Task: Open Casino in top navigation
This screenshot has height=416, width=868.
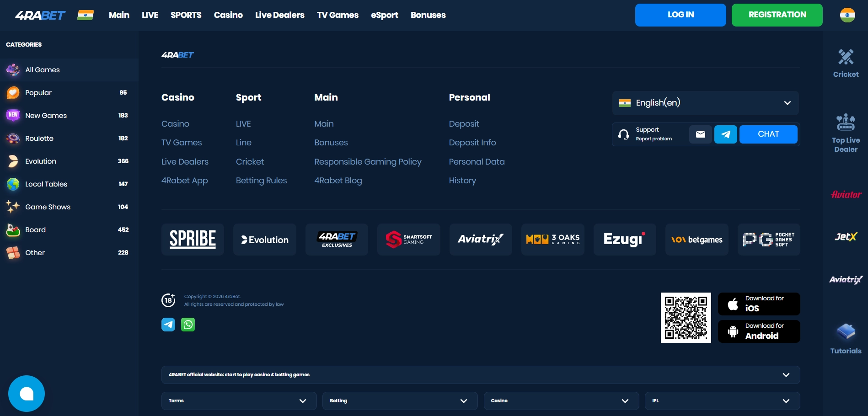Action: pos(228,15)
